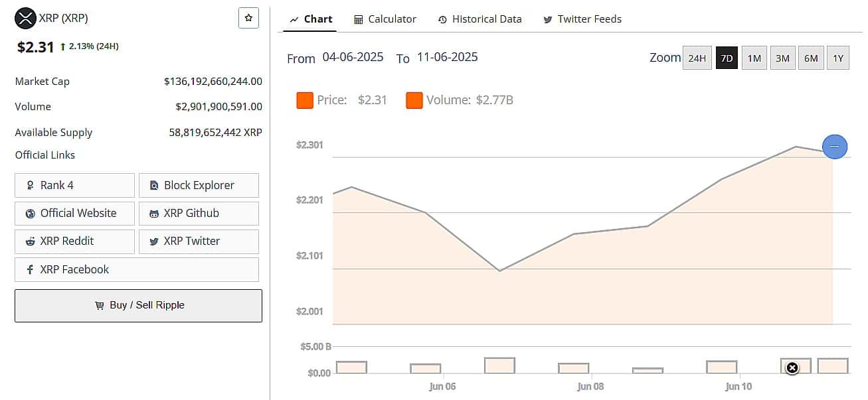
Task: Click the volume bar above Jun 06
Action: tap(426, 368)
